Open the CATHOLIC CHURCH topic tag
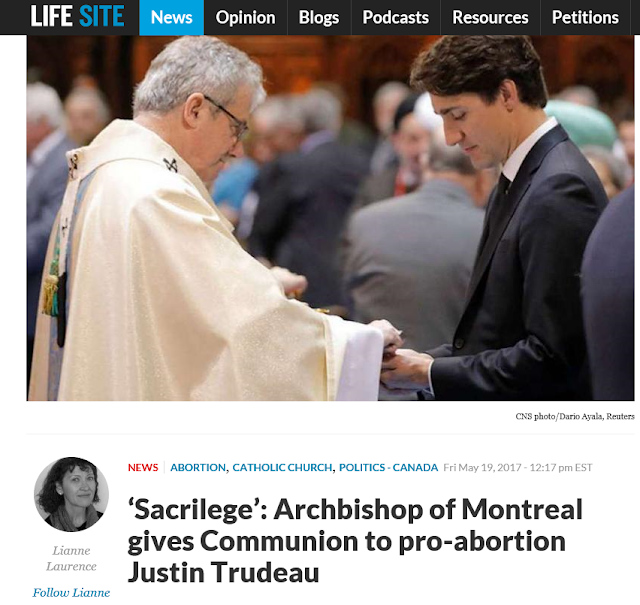The image size is (640, 605). tap(282, 467)
